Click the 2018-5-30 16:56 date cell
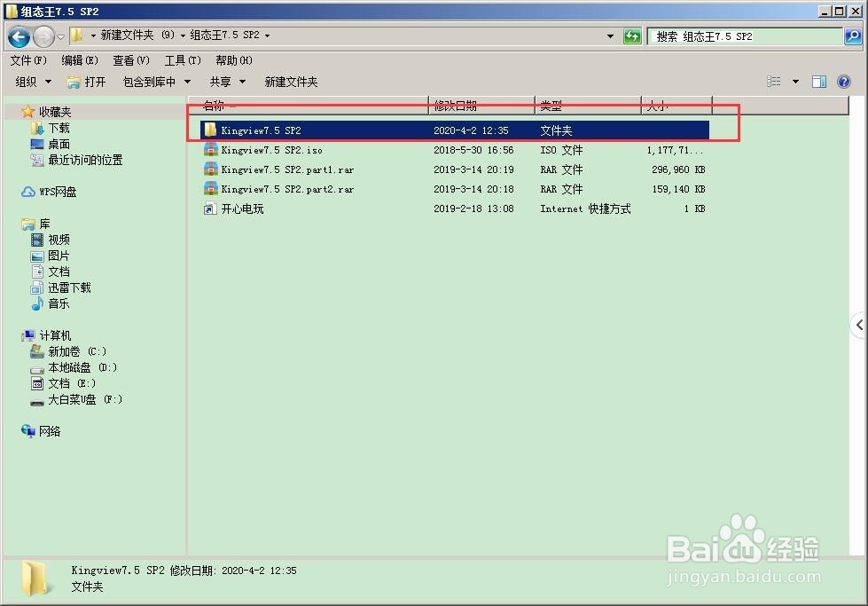This screenshot has height=606, width=868. pos(473,150)
